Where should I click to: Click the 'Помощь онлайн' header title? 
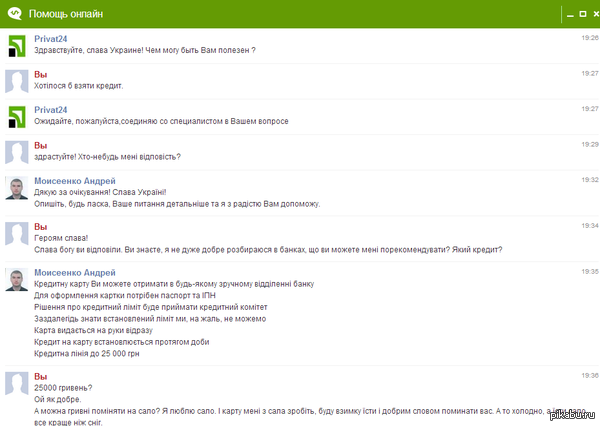[x=66, y=14]
